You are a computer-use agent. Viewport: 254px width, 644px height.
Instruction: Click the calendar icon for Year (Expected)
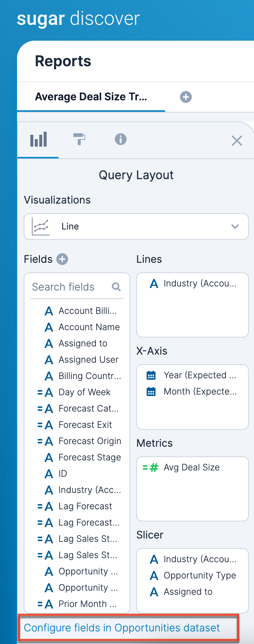pyautogui.click(x=151, y=375)
